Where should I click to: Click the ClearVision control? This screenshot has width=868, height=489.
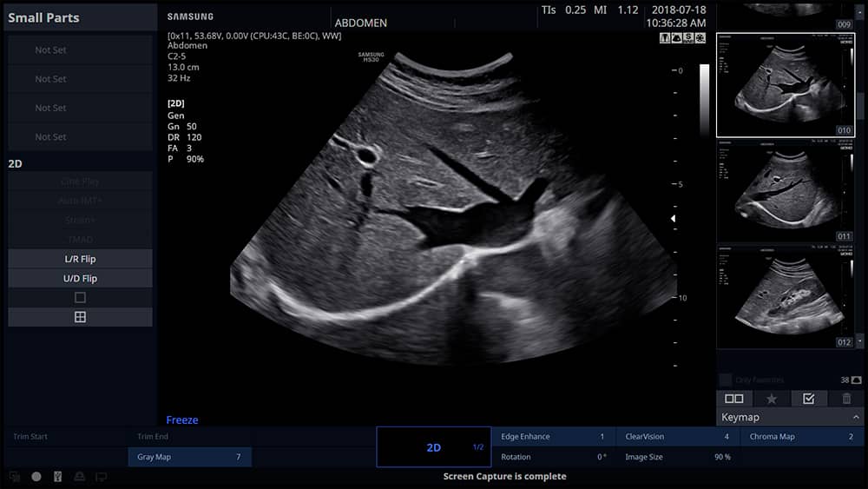point(677,437)
